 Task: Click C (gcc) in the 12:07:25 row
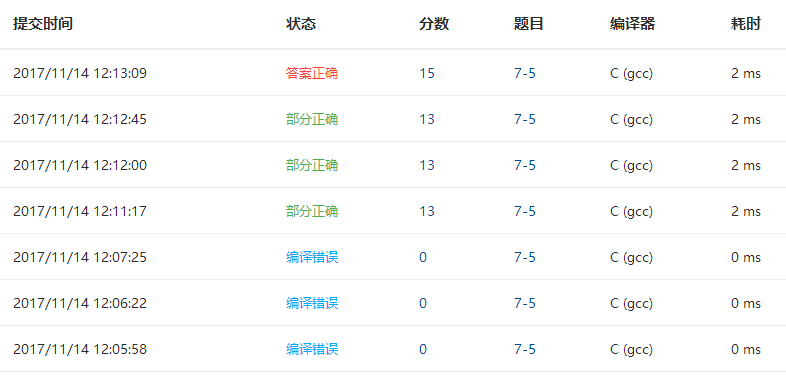pos(632,258)
